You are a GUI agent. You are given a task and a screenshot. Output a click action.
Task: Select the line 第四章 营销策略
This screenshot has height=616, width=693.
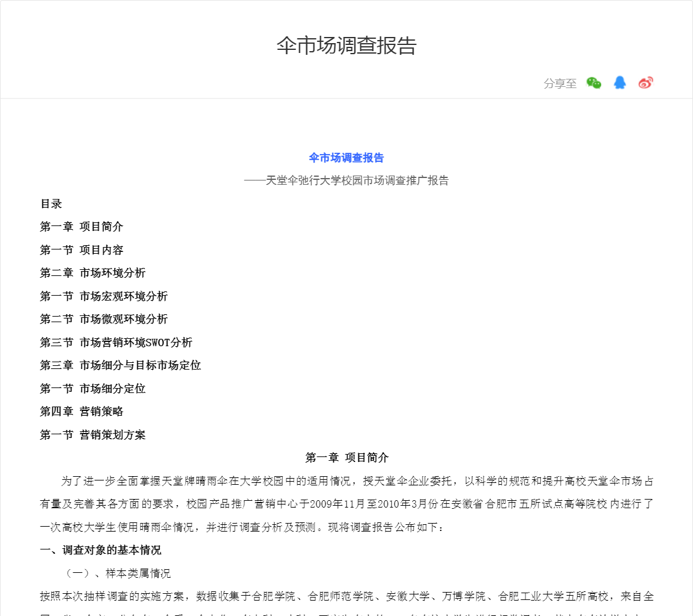click(82, 412)
